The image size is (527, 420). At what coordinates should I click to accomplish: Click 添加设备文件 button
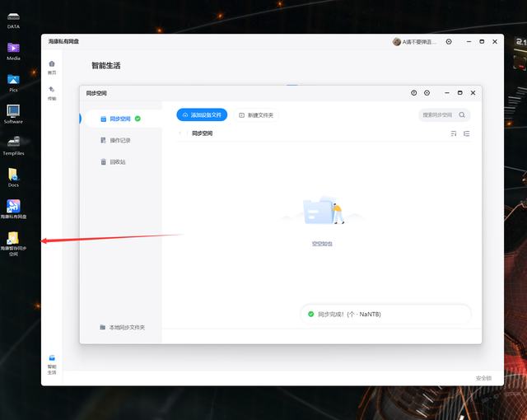click(x=202, y=115)
